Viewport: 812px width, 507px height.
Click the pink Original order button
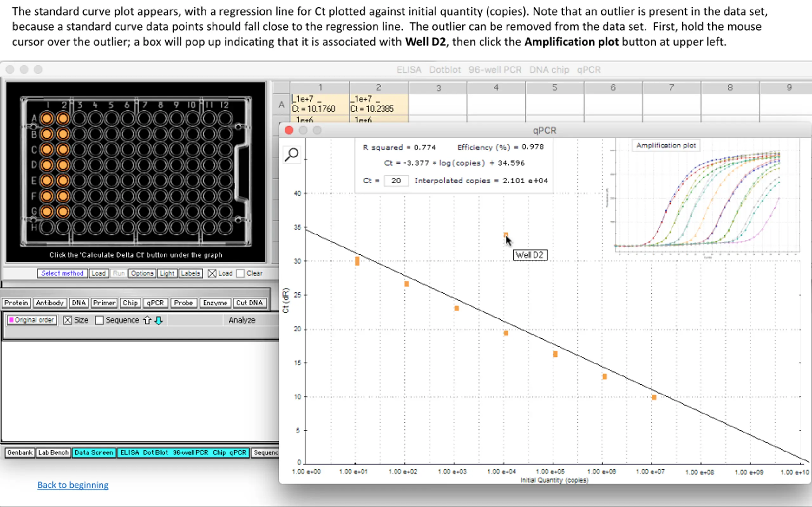[32, 320]
